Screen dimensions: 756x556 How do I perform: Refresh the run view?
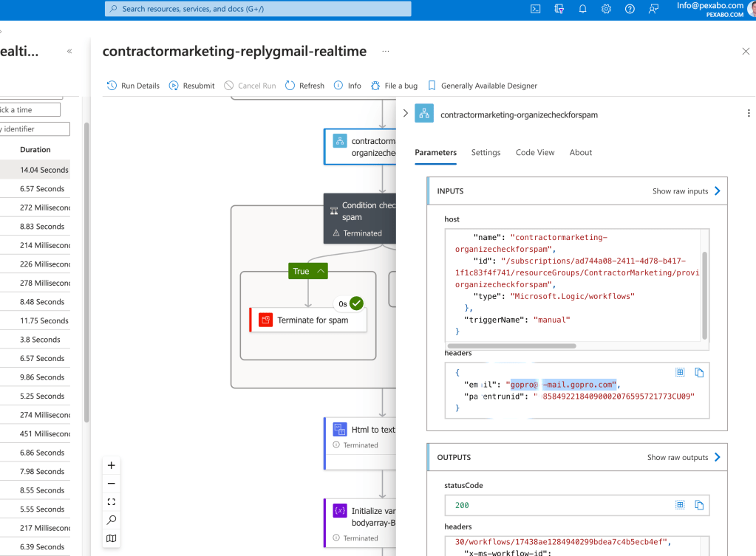(x=304, y=85)
